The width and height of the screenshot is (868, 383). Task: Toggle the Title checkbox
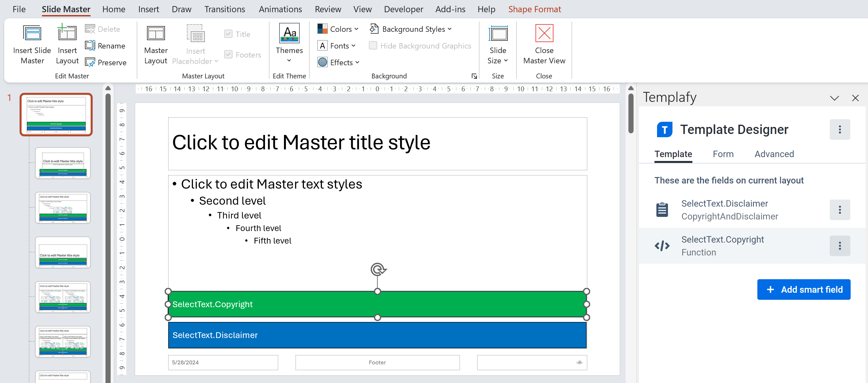point(228,34)
